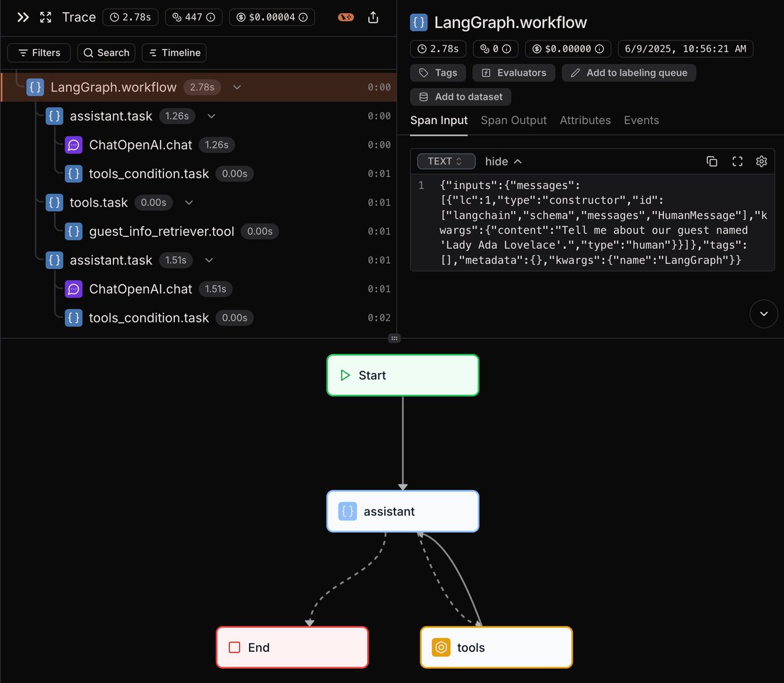Click the 6/9/2025 timestamp badge
The width and height of the screenshot is (784, 683).
pyautogui.click(x=685, y=48)
